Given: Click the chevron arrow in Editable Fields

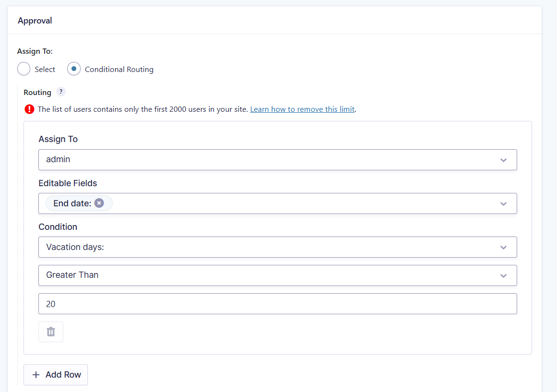Looking at the screenshot, I should pyautogui.click(x=503, y=203).
